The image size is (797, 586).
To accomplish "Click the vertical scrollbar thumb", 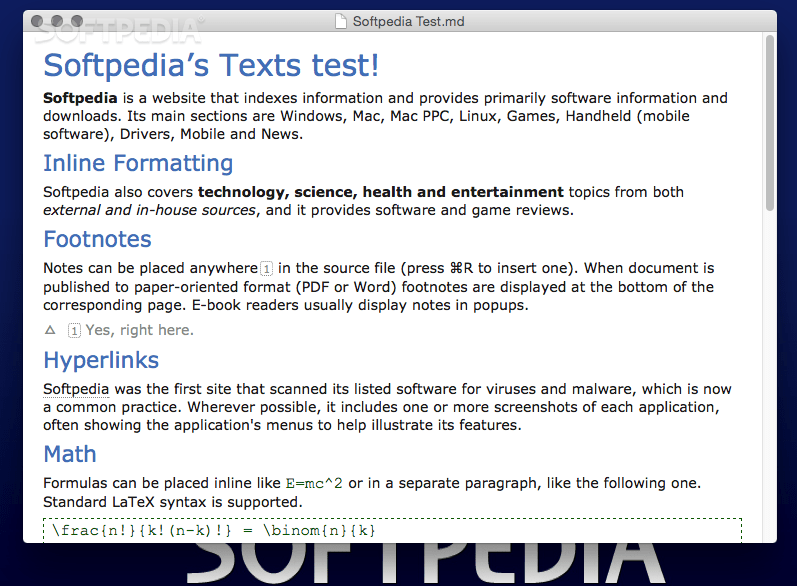I will pyautogui.click(x=770, y=123).
